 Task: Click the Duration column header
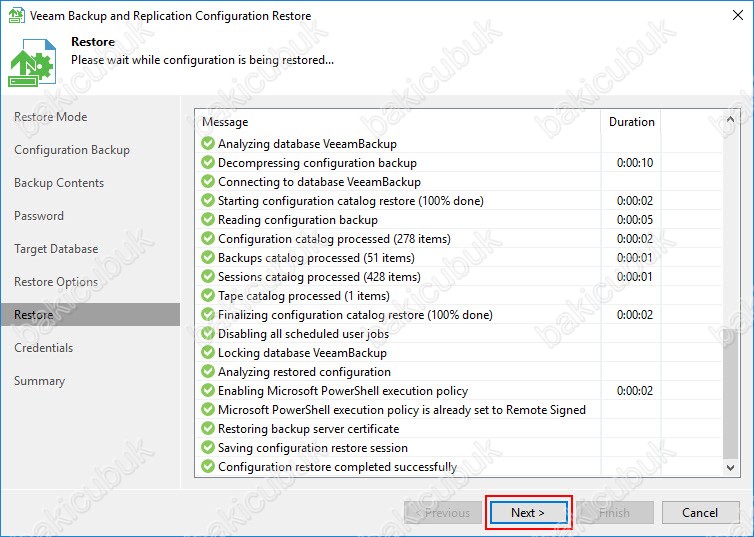pyautogui.click(x=631, y=122)
